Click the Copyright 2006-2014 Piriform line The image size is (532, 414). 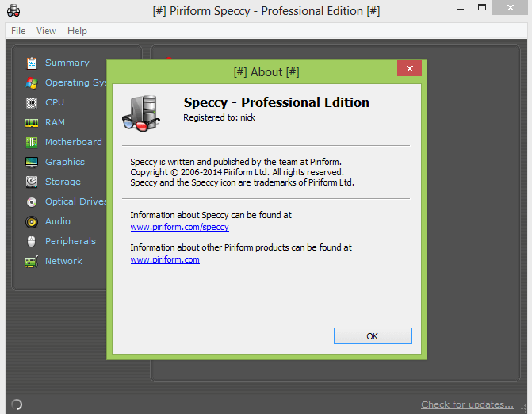click(x=237, y=172)
